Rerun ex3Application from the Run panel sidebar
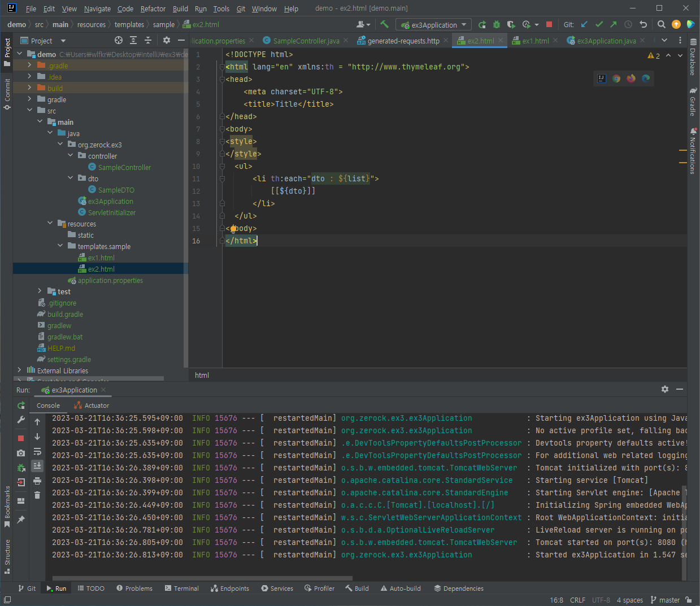Image resolution: width=700 pixels, height=606 pixels. 21,405
